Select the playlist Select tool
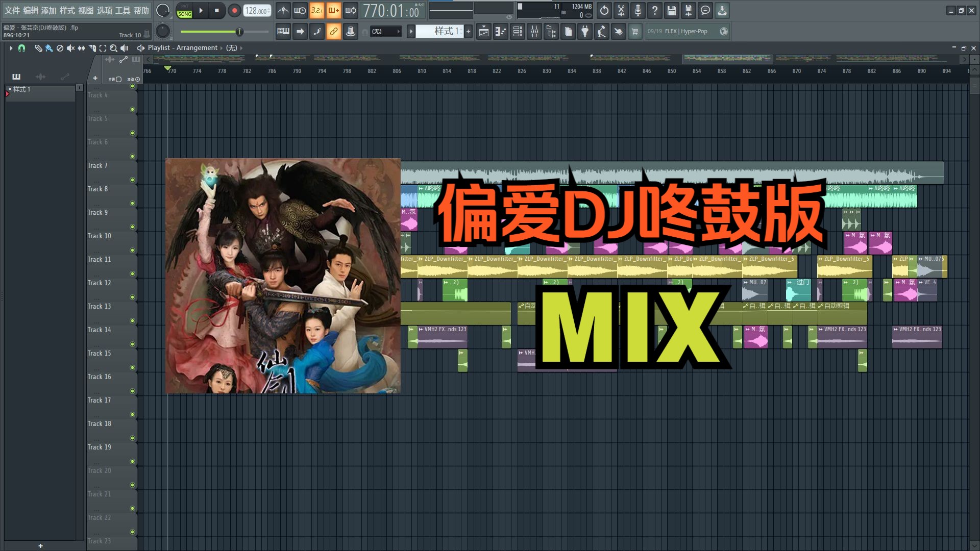This screenshot has height=551, width=980. pos(103,48)
